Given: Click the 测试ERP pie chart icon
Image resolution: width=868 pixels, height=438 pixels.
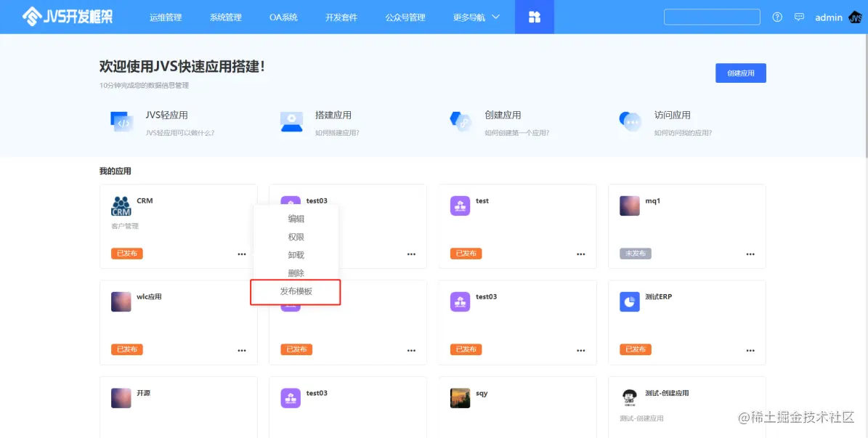Looking at the screenshot, I should pos(630,301).
